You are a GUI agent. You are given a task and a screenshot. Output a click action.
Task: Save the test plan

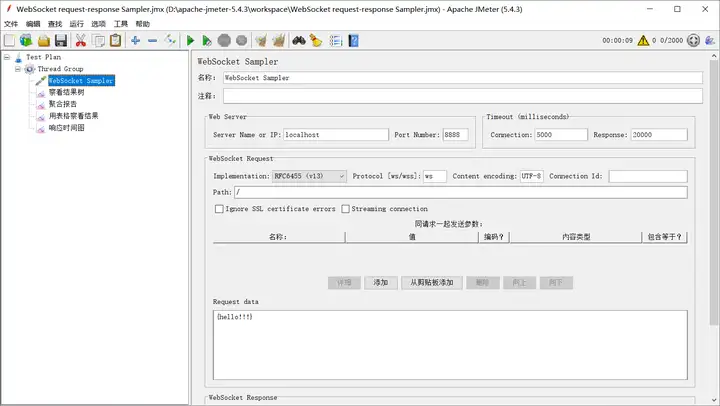(x=61, y=41)
